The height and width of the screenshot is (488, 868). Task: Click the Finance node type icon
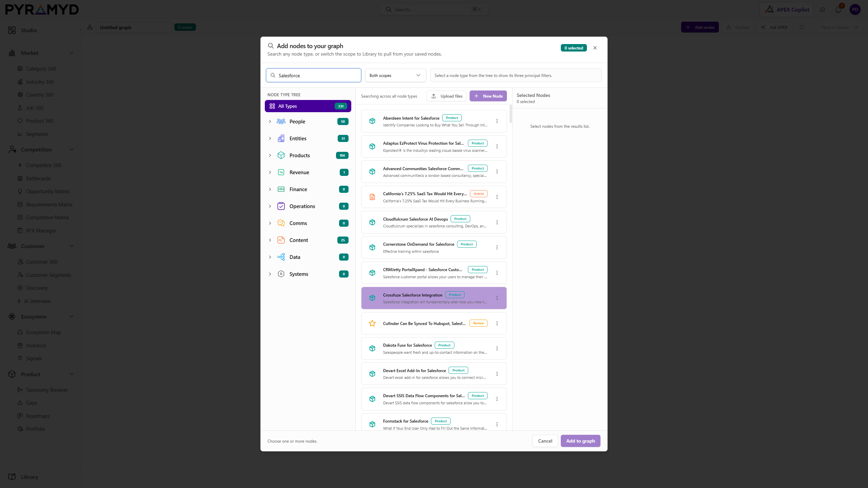point(281,189)
